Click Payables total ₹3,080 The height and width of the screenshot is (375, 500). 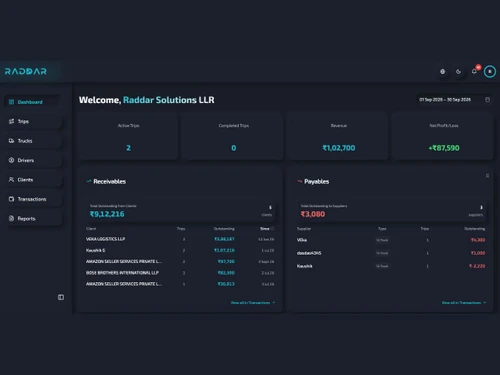coord(313,214)
